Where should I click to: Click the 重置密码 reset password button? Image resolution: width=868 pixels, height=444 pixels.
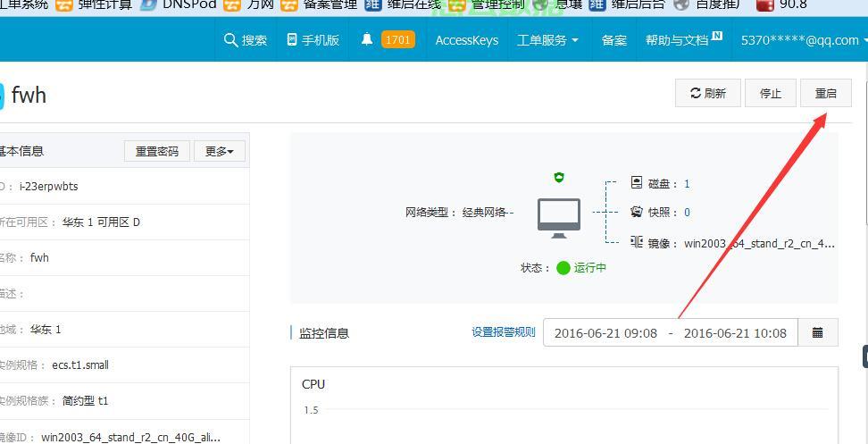click(x=157, y=151)
